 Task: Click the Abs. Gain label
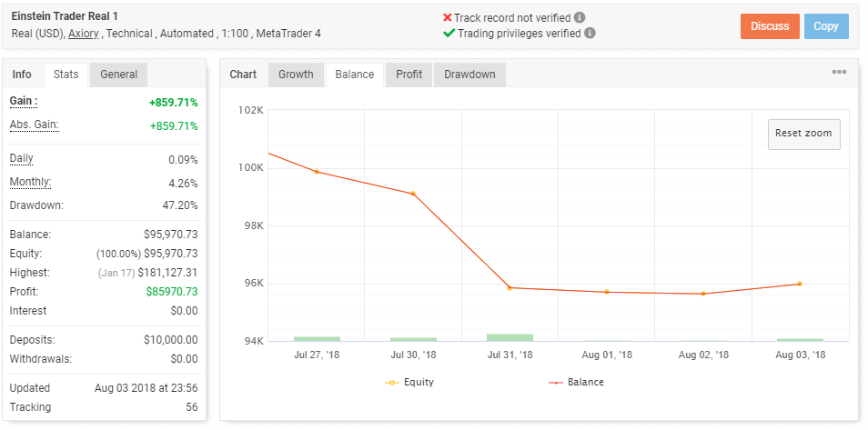point(35,125)
